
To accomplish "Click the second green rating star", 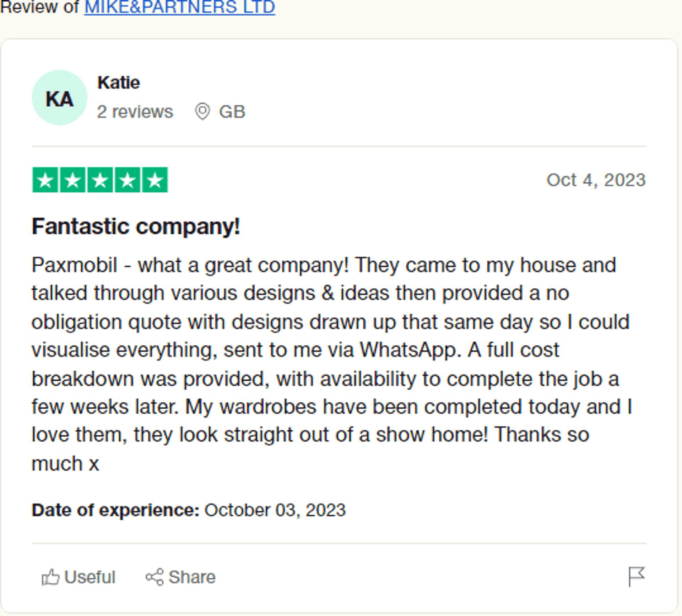I will [72, 180].
